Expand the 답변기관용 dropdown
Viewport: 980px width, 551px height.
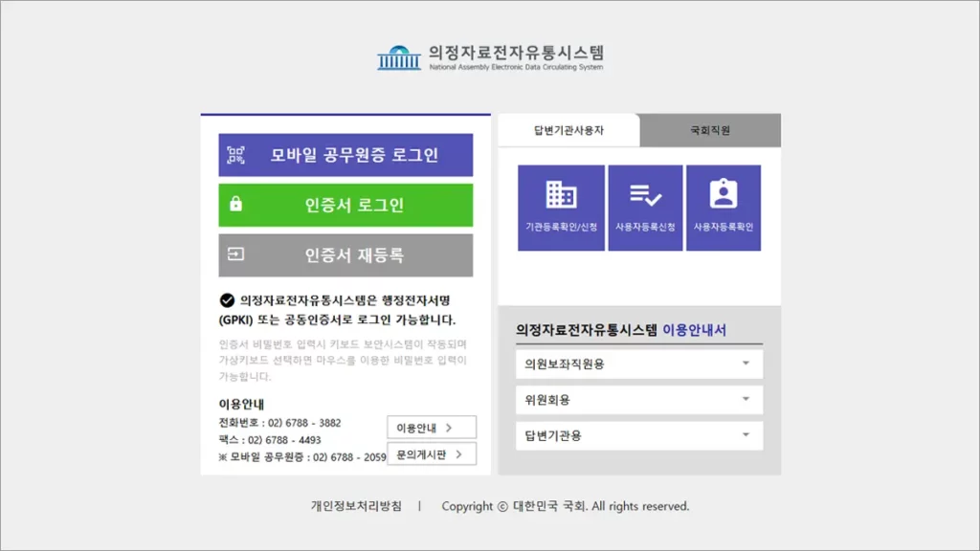click(x=638, y=435)
